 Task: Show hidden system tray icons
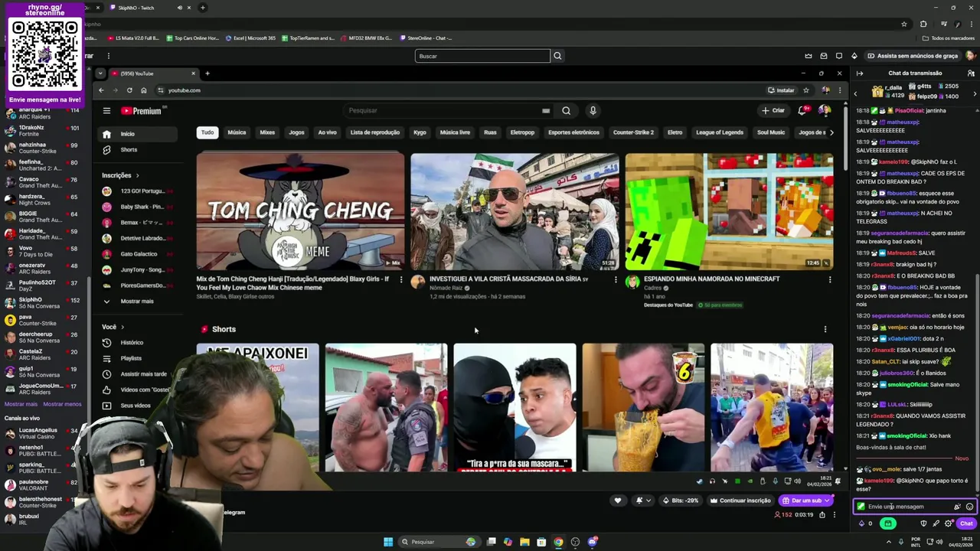click(x=889, y=542)
